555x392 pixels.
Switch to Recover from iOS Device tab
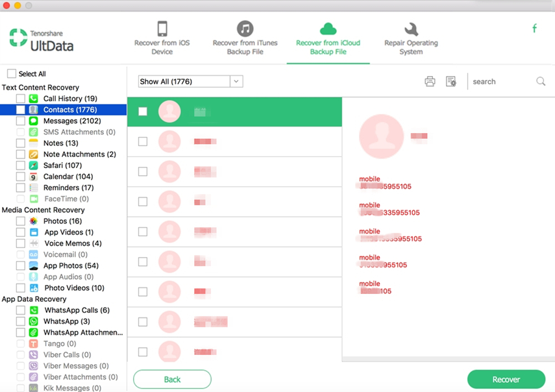(x=162, y=38)
